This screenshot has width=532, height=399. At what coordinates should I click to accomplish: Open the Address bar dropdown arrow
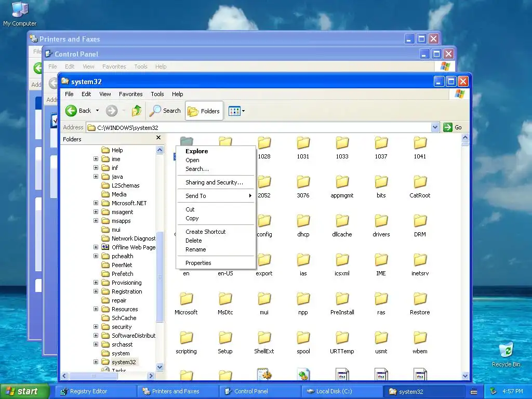[x=435, y=127]
